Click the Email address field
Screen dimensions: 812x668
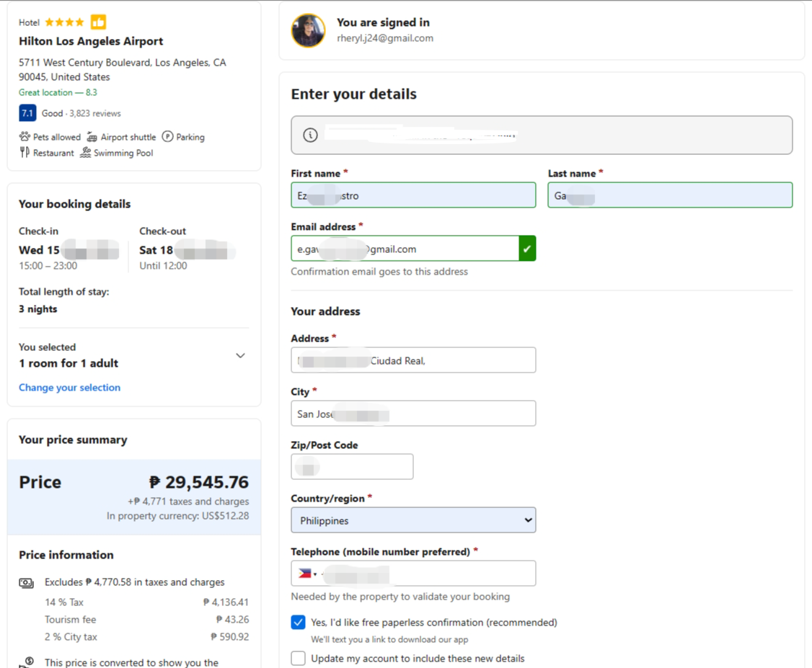(x=405, y=249)
